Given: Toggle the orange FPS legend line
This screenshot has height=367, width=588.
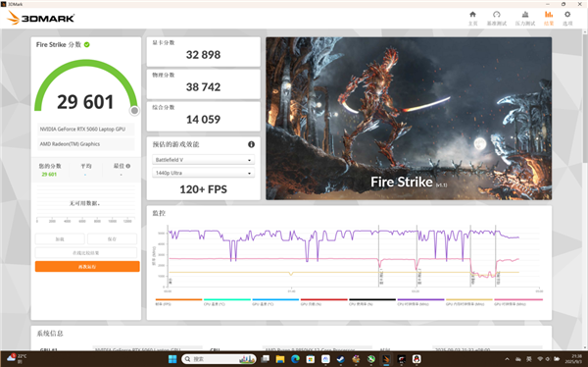Looking at the screenshot, I should (x=178, y=301).
